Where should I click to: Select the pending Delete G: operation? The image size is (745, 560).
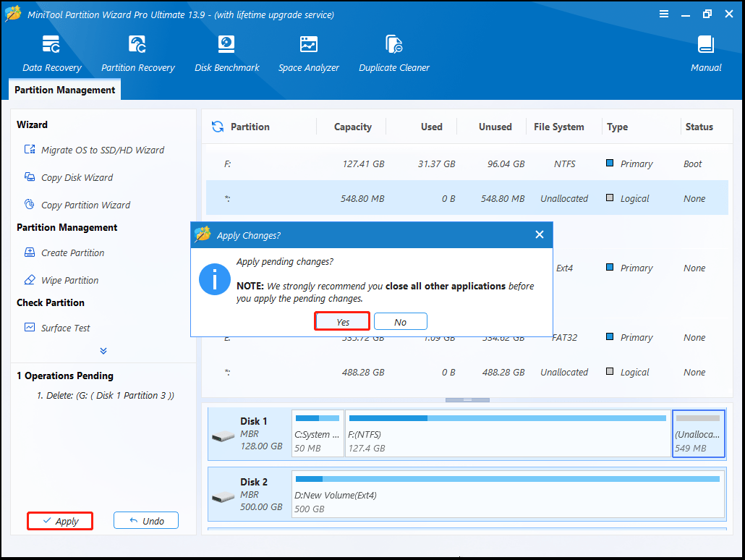click(x=106, y=395)
